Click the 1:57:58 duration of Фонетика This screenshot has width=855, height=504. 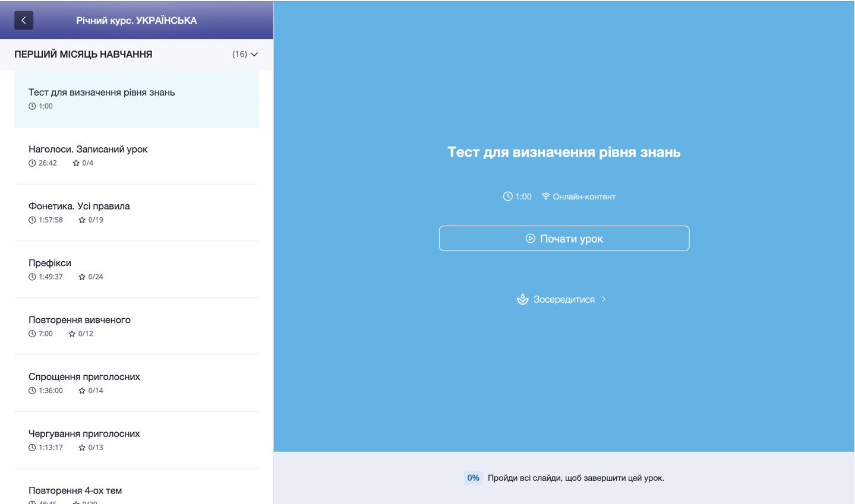point(51,220)
